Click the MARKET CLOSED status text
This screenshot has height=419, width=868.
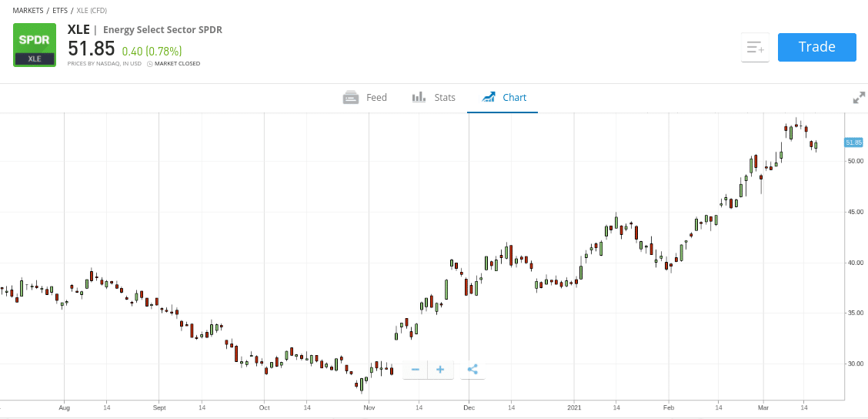(x=177, y=64)
